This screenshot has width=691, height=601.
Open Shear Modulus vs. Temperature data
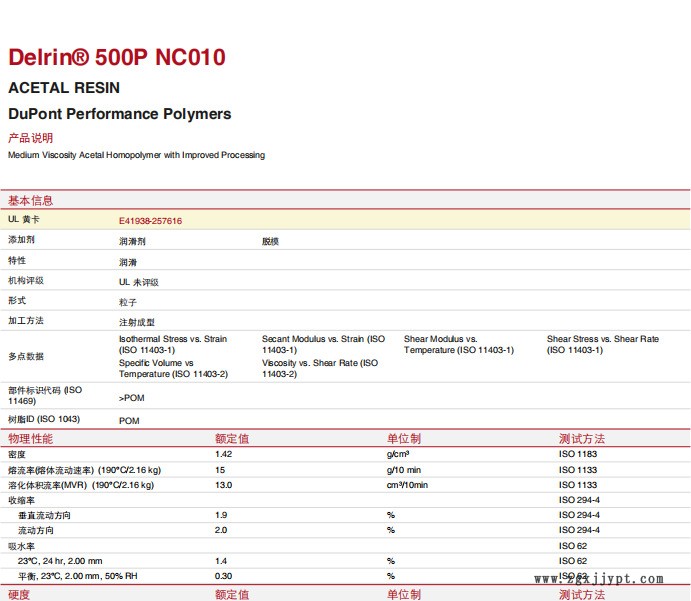pos(458,344)
